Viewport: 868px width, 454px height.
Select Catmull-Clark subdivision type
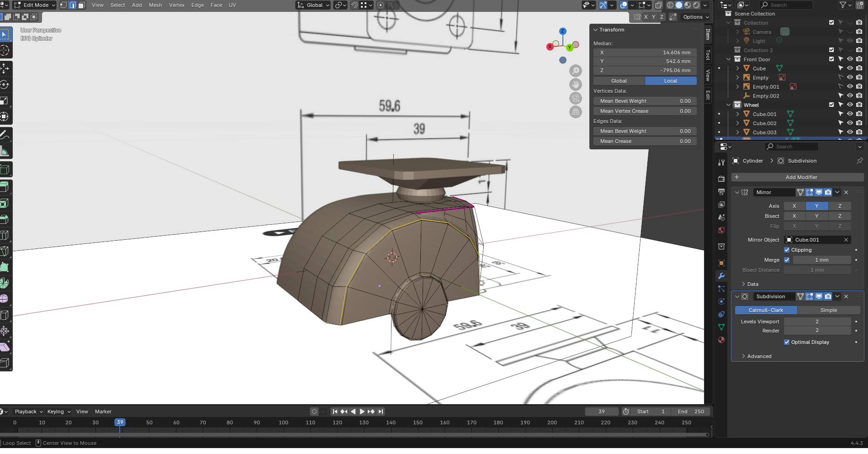pyautogui.click(x=766, y=310)
